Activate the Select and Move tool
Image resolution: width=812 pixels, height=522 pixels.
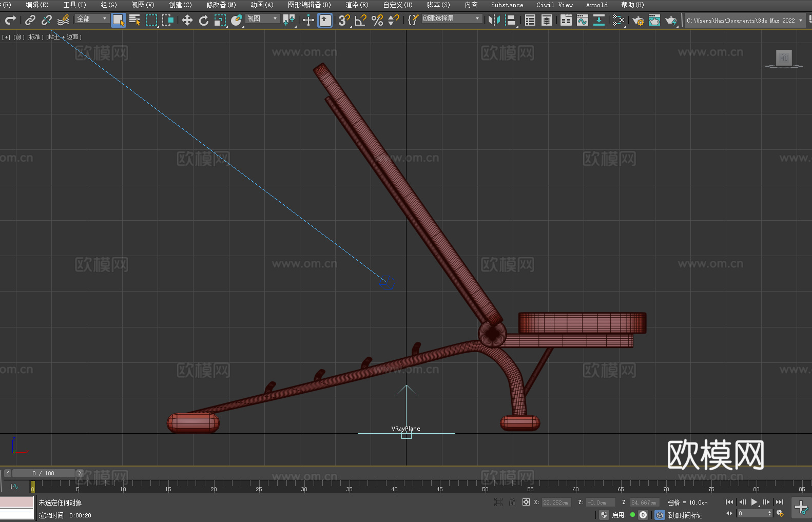(187, 20)
